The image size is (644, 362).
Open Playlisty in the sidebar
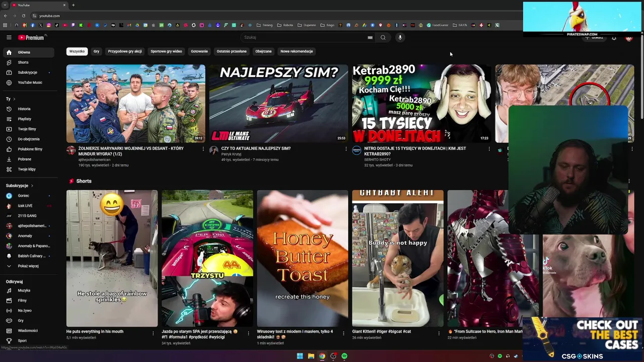[x=29, y=119]
